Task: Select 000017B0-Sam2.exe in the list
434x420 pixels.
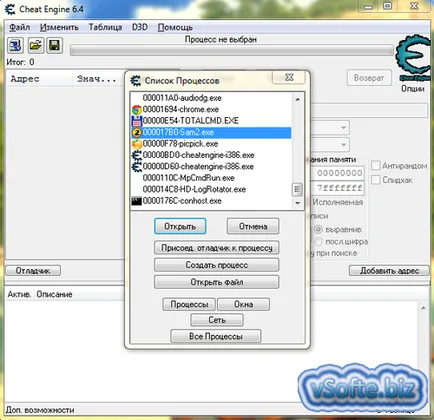Action: tap(211, 132)
